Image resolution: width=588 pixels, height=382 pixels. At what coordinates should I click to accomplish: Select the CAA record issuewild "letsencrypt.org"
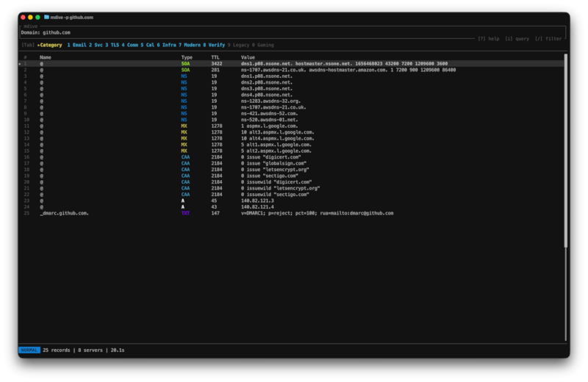point(291,188)
